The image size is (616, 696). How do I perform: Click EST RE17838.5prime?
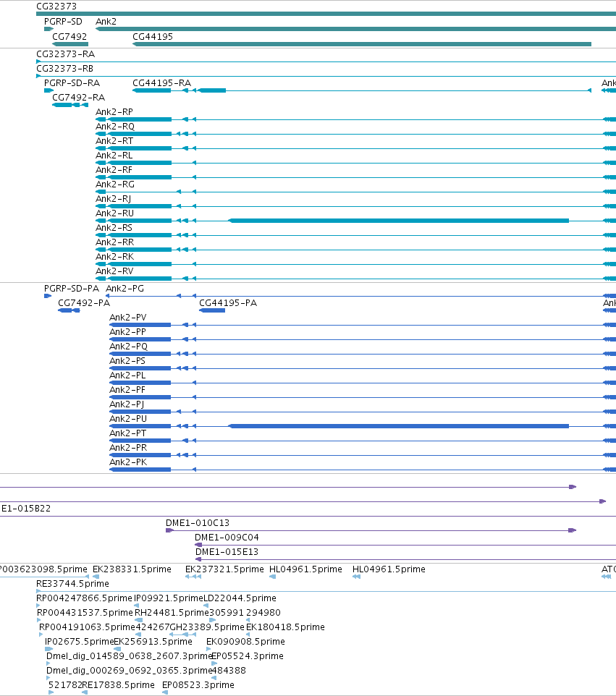click(x=118, y=685)
